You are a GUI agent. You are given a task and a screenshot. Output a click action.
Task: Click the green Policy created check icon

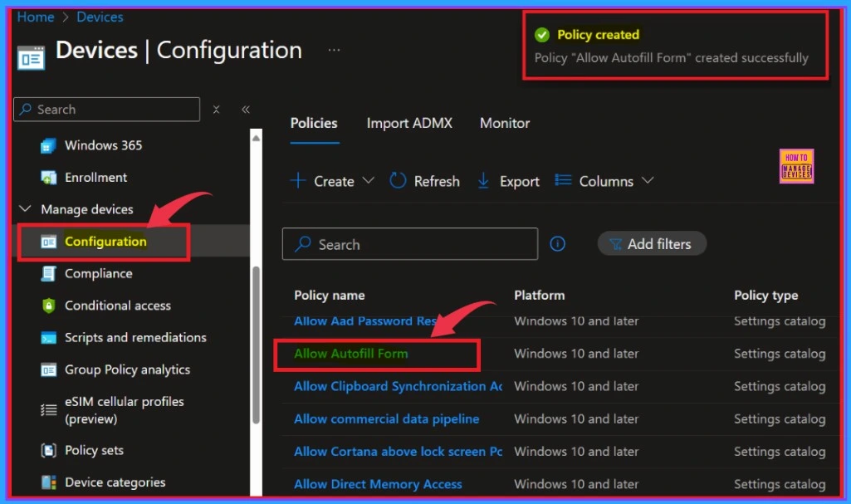541,35
